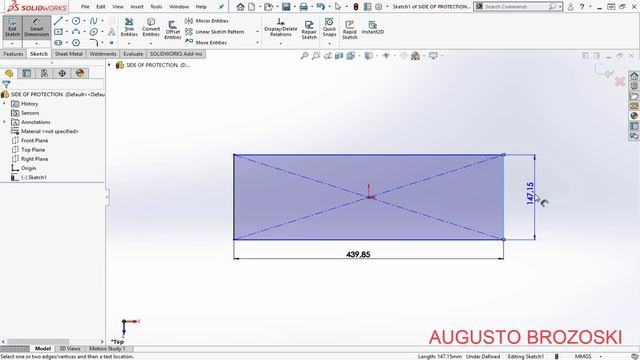Click Offset Entities tool
640x360 pixels.
click(x=173, y=30)
